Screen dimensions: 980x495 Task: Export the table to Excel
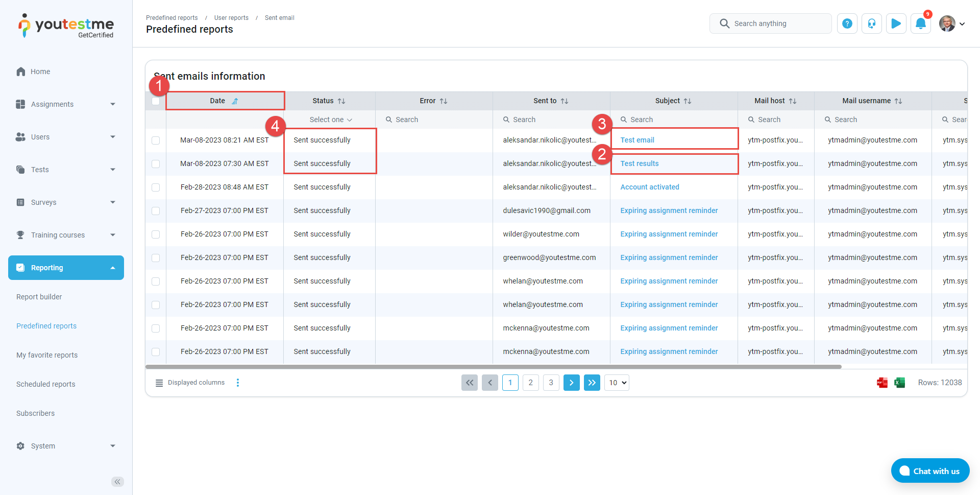899,383
